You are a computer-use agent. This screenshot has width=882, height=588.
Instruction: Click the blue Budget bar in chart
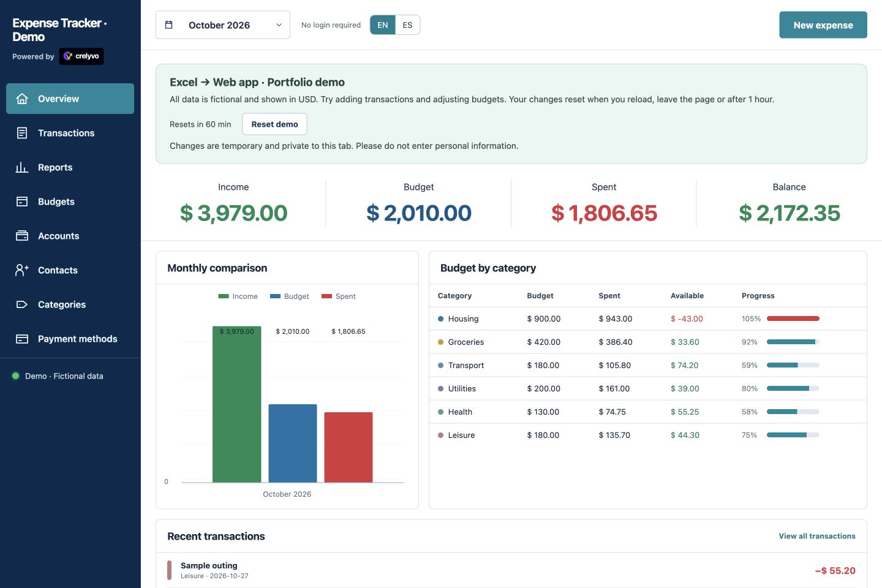[x=293, y=443]
